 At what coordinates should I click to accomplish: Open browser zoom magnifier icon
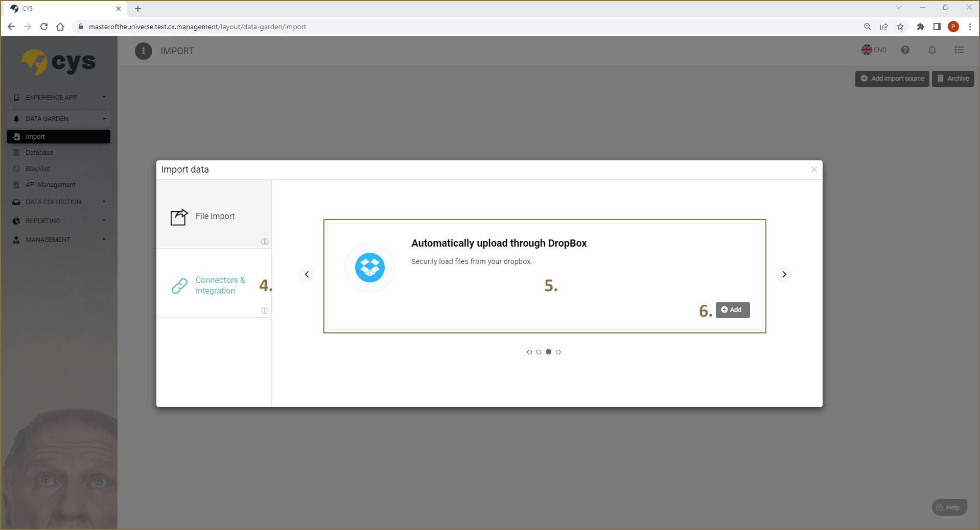point(868,27)
